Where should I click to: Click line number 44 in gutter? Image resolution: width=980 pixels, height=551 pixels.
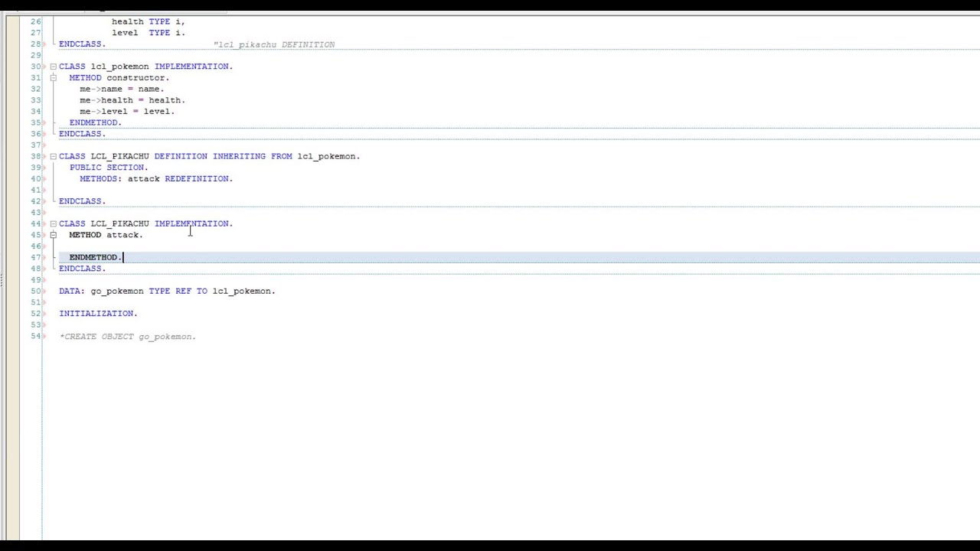(x=35, y=223)
